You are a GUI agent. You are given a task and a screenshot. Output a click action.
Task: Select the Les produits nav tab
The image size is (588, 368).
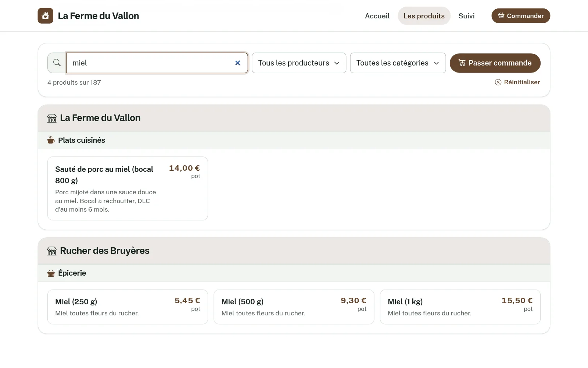424,16
